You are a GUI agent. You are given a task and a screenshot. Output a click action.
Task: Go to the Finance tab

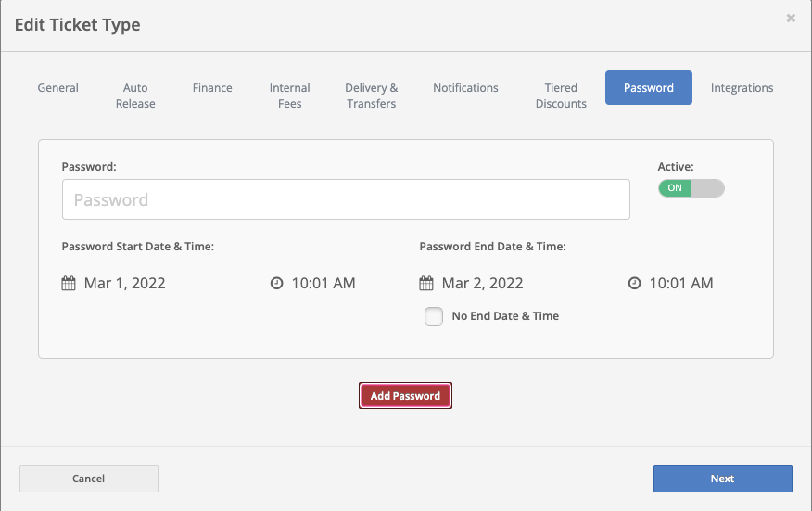click(x=212, y=88)
